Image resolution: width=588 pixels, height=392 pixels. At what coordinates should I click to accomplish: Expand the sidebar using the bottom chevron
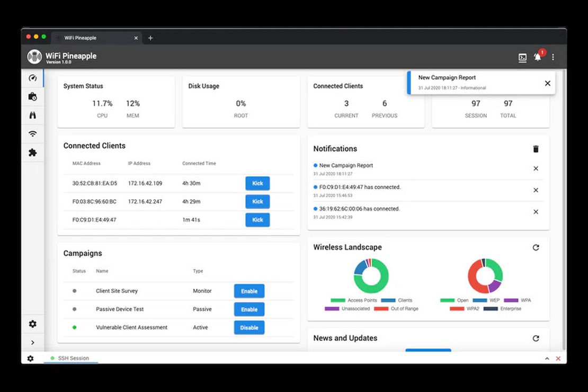pyautogui.click(x=33, y=342)
